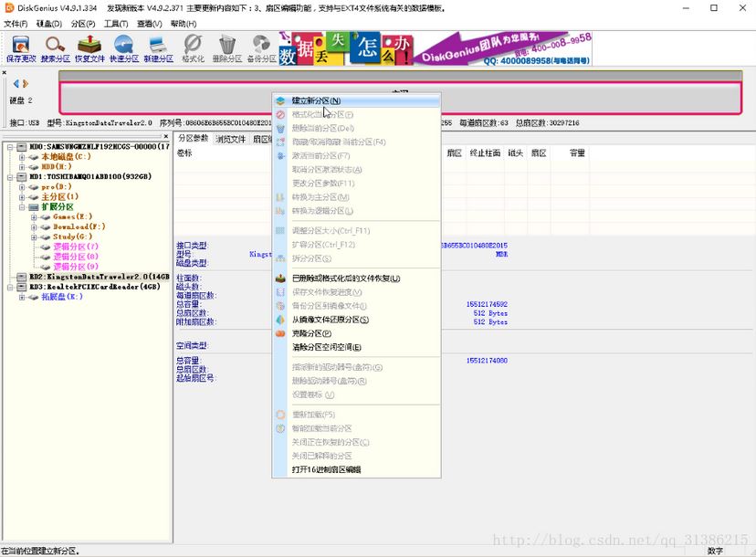The image size is (756, 557).
Task: Choose 建立新分区(N) from the context menu
Action: [x=356, y=100]
